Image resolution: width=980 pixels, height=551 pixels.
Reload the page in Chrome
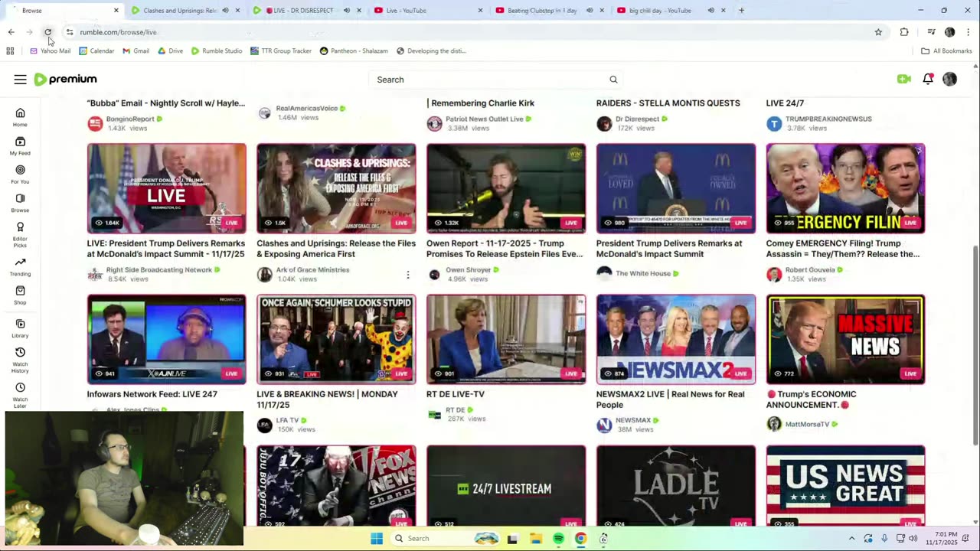pos(47,32)
